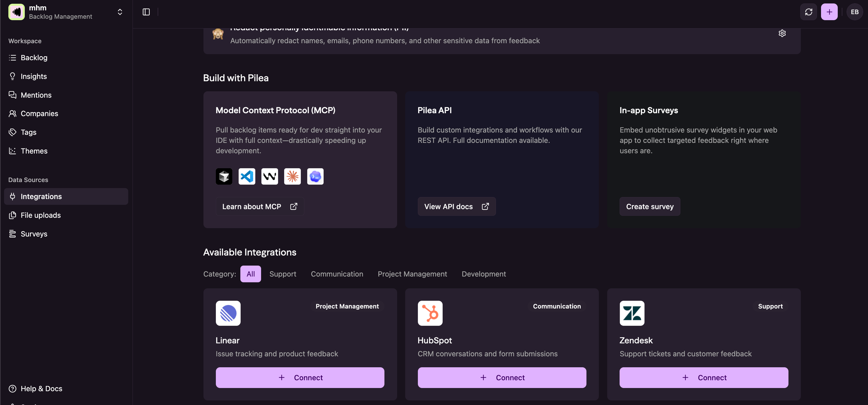
Task: Click the Insights lightbulb icon
Action: point(12,77)
